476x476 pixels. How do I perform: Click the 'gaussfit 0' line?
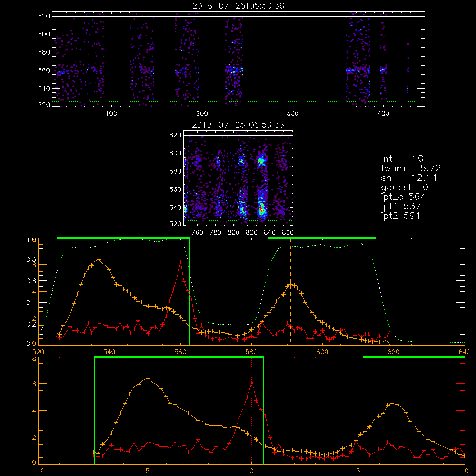coord(404,187)
